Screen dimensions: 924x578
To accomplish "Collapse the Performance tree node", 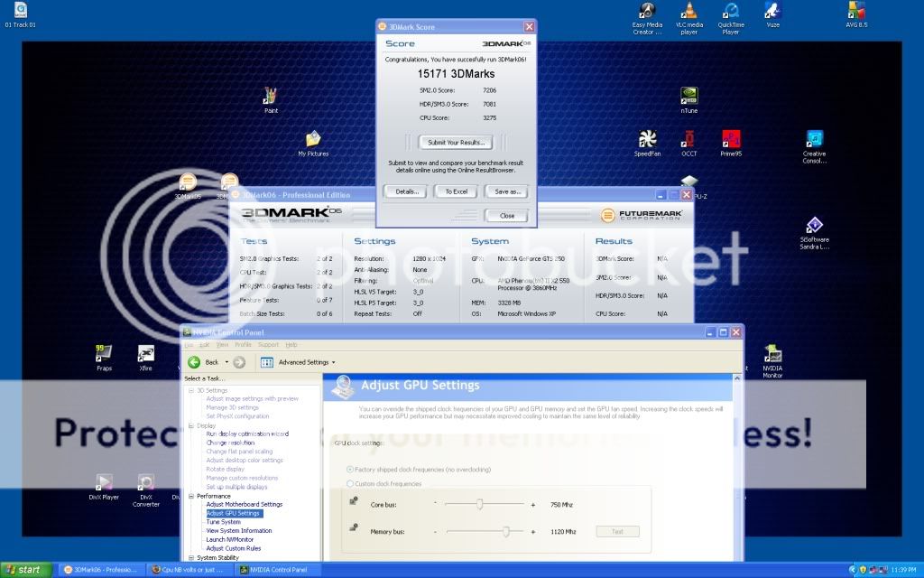I will pyautogui.click(x=191, y=496).
